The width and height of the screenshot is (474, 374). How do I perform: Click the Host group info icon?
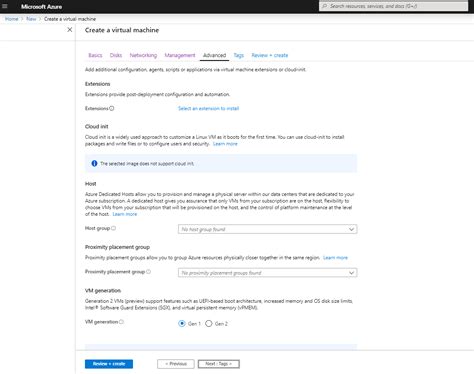click(x=113, y=228)
